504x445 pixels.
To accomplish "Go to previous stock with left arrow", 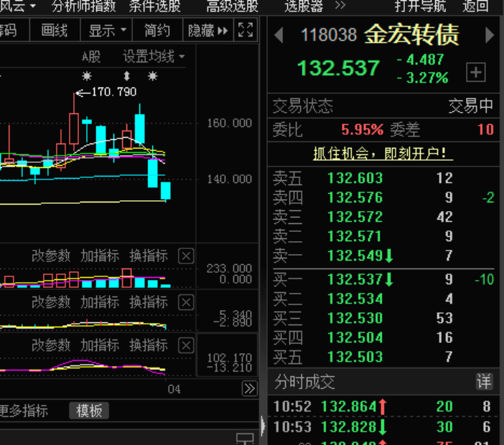I will point(279,35).
